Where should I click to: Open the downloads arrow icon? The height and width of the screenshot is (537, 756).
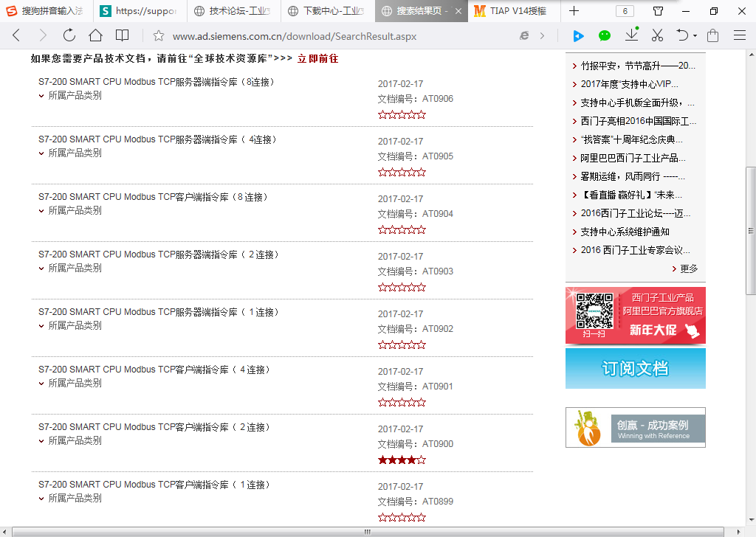(631, 35)
